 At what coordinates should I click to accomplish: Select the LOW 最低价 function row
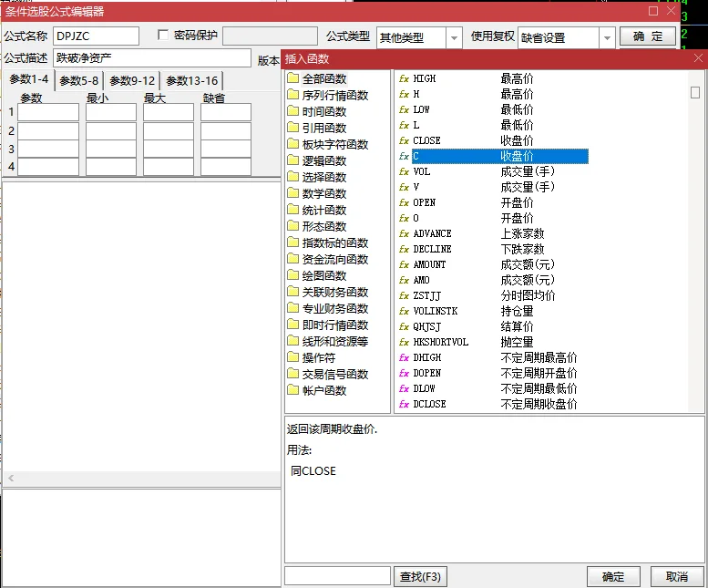click(x=473, y=109)
